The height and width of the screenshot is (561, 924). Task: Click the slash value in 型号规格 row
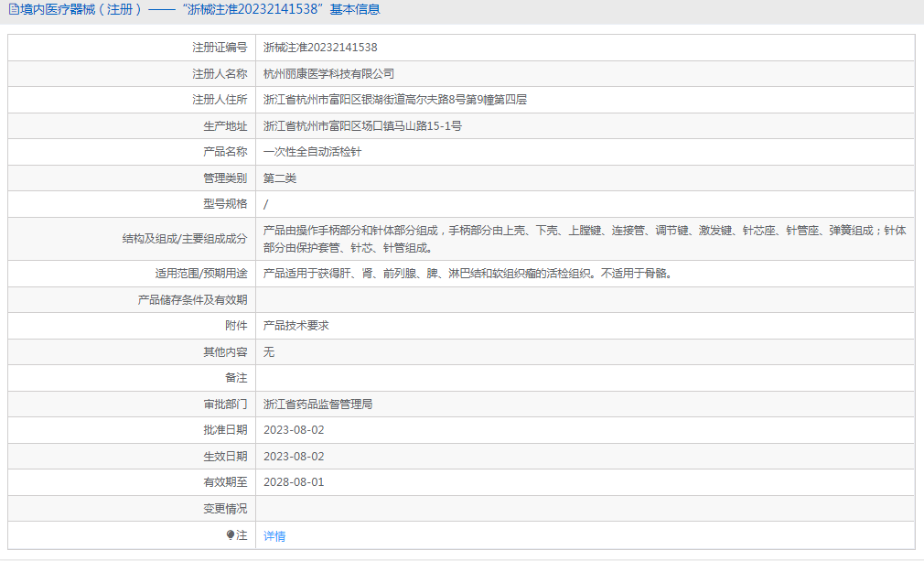click(x=266, y=204)
